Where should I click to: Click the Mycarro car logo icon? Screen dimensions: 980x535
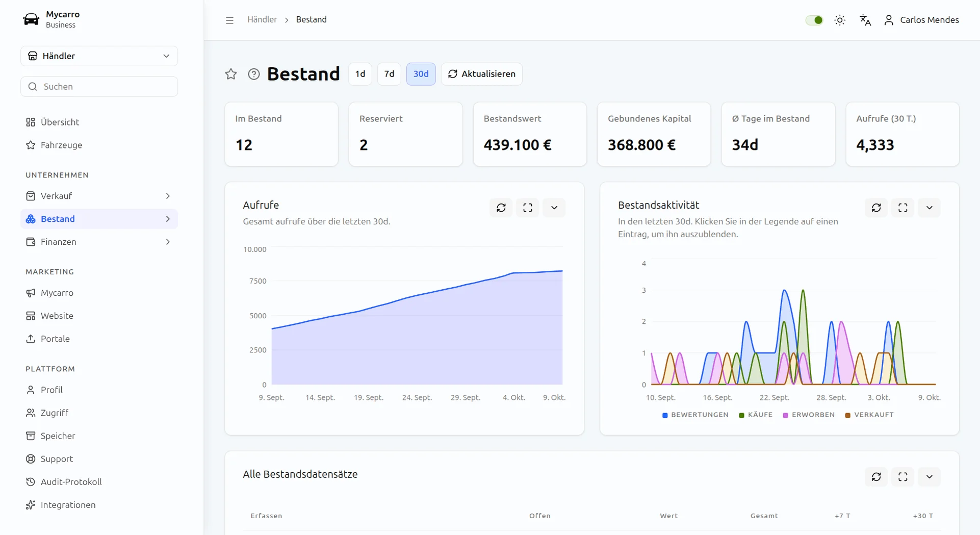31,19
